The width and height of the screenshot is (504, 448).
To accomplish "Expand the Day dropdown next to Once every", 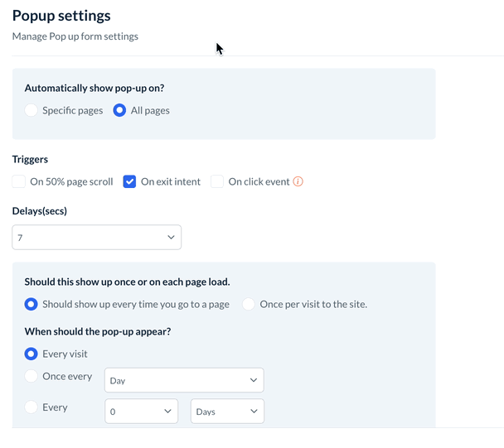I will click(184, 381).
